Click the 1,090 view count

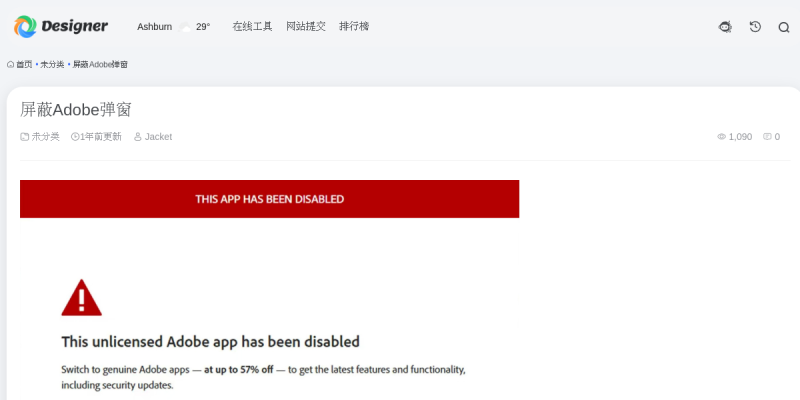740,137
